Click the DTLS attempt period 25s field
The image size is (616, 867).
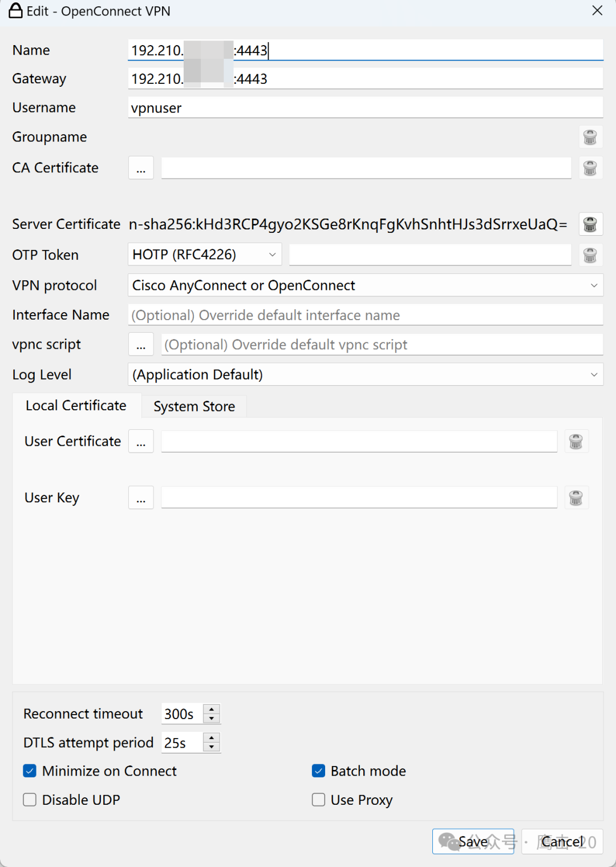point(183,743)
